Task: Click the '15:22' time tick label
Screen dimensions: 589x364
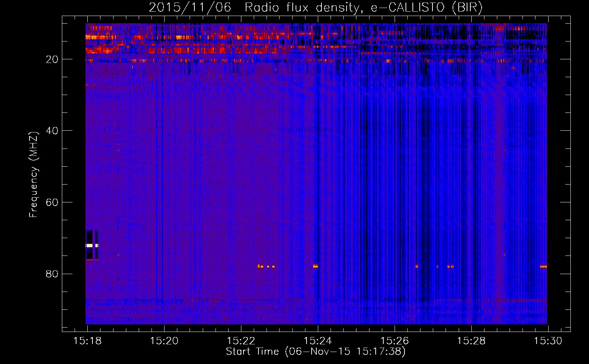Action: [x=241, y=341]
